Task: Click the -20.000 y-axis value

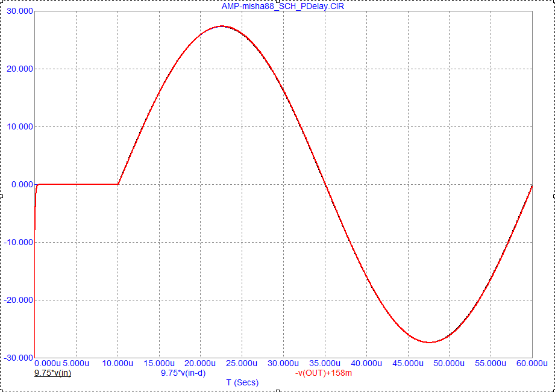Action: pos(19,300)
